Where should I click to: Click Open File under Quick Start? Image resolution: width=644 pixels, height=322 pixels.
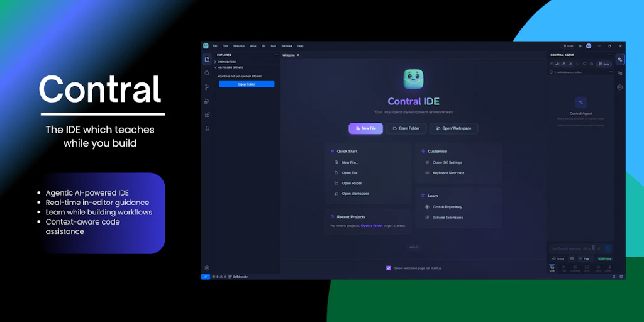(x=346, y=173)
